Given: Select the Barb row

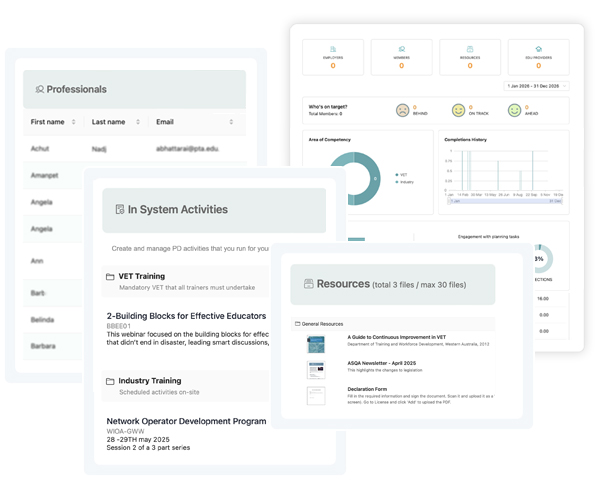Looking at the screenshot, I should pyautogui.click(x=53, y=293).
